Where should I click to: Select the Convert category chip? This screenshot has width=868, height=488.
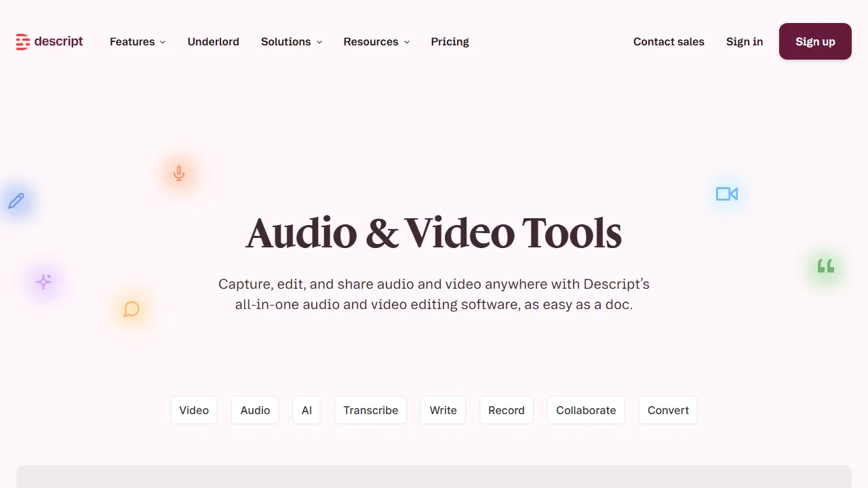point(668,410)
